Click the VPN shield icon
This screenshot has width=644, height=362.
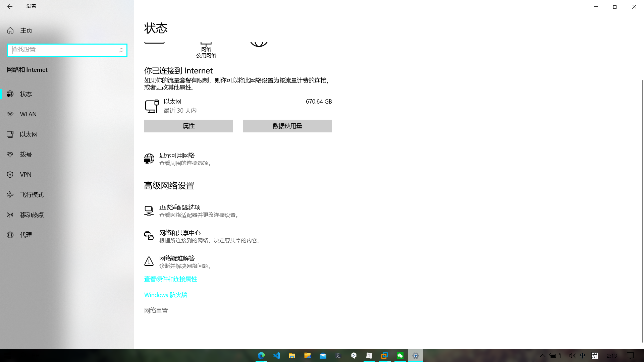[x=10, y=175]
